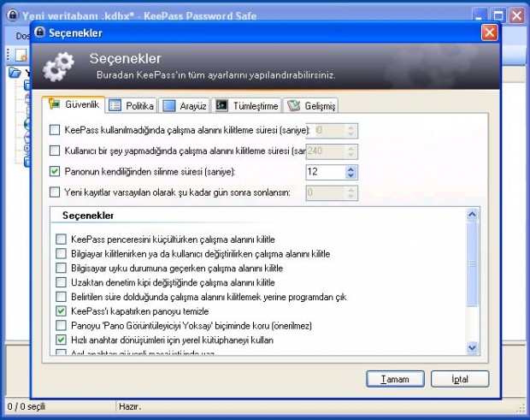Uncheck 'Hızlı anahtar dönüşümleri için yerel kütüphaneyi kullan'
The height and width of the screenshot is (420, 530).
[61, 340]
